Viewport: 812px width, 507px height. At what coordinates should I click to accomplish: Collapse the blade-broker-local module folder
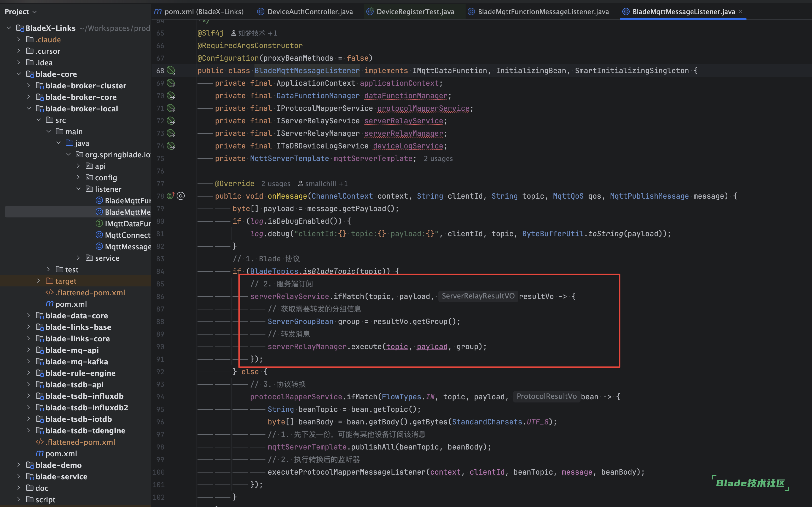point(29,109)
